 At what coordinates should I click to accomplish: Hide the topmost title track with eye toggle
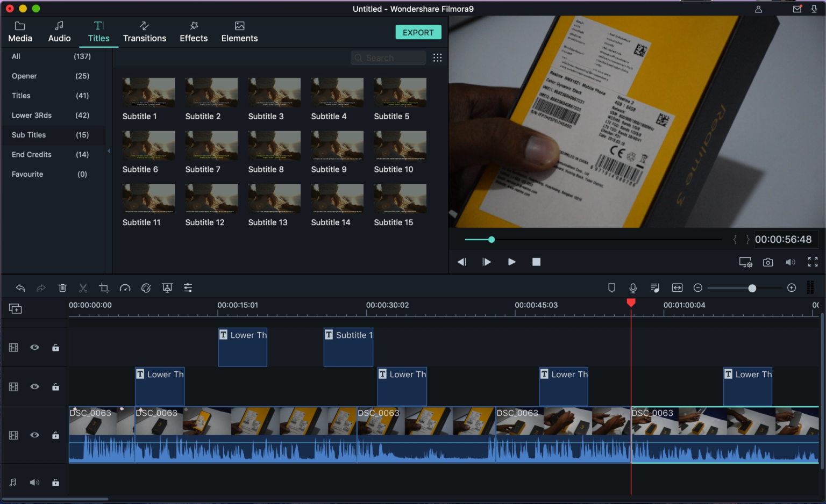[x=34, y=348]
